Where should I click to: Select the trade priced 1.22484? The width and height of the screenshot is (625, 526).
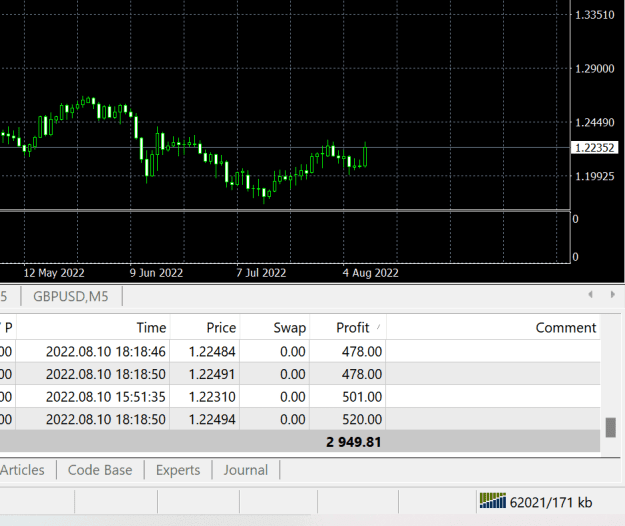[300, 351]
